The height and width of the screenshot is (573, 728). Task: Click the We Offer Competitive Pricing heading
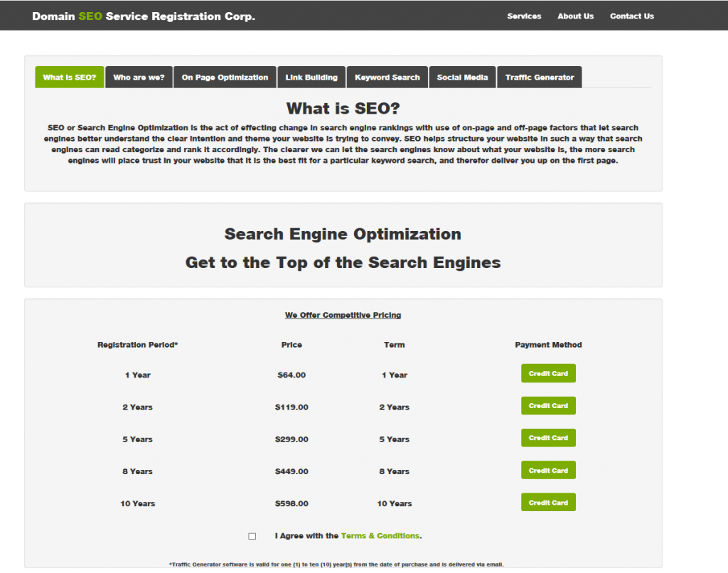pos(343,315)
